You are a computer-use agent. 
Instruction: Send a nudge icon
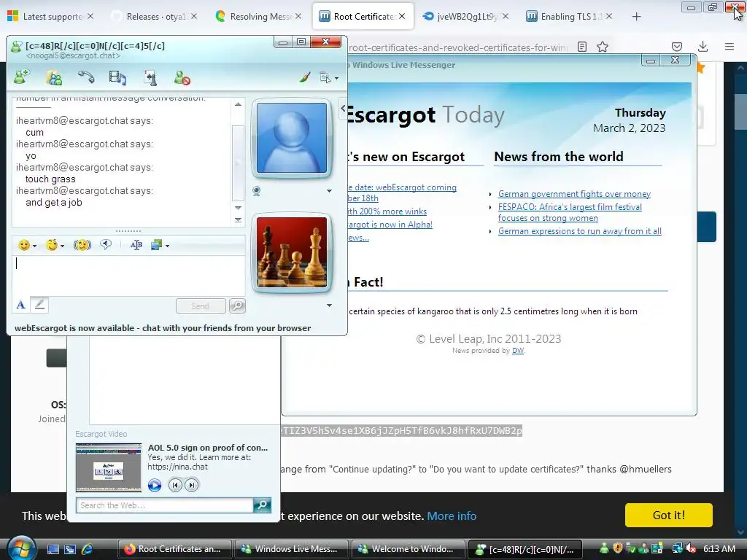(82, 245)
